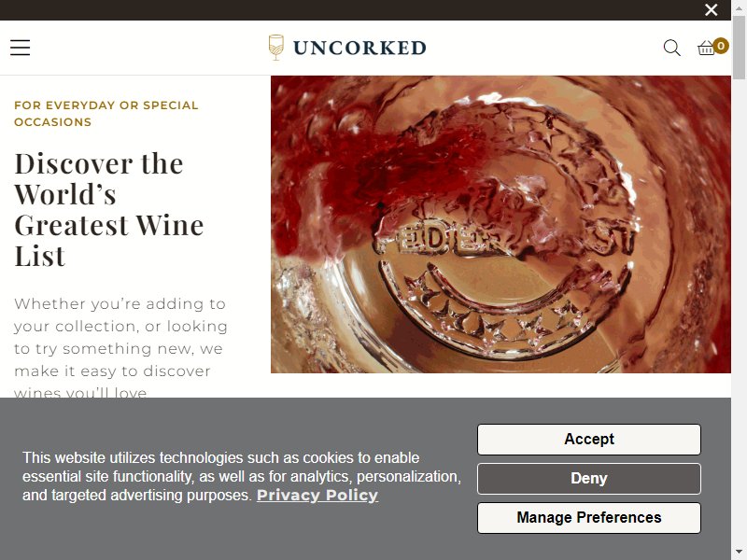Follow the Privacy Policy link
The image size is (747, 560).
(x=317, y=496)
